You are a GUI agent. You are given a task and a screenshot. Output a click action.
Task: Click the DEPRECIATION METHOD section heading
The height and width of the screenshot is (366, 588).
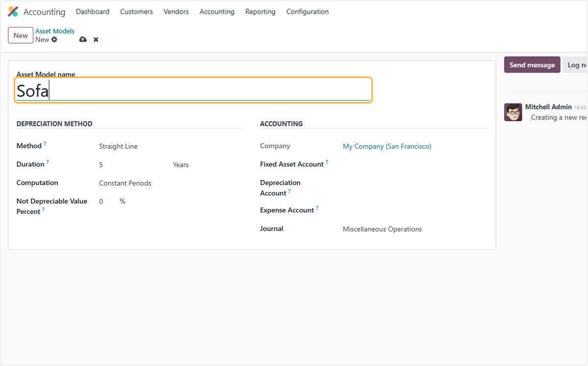point(54,124)
